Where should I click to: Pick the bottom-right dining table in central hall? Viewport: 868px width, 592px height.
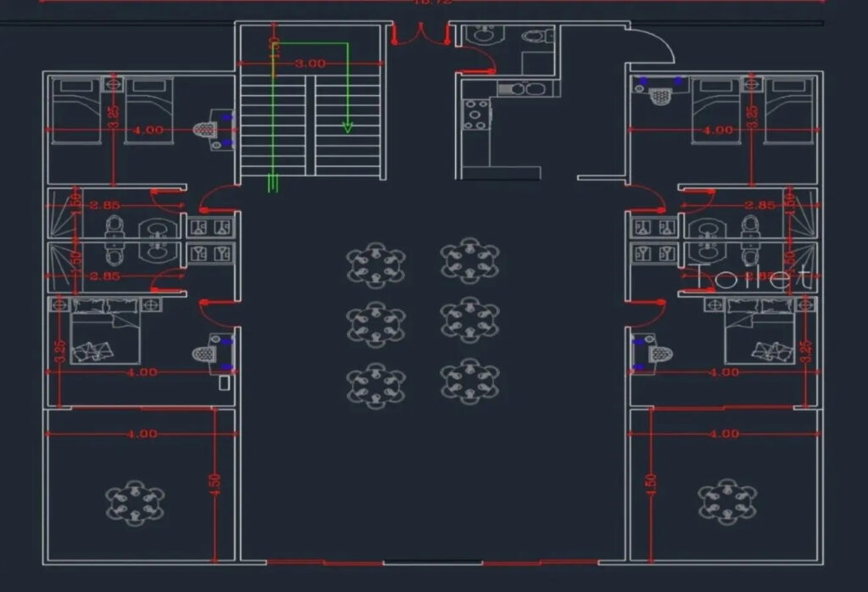[470, 381]
